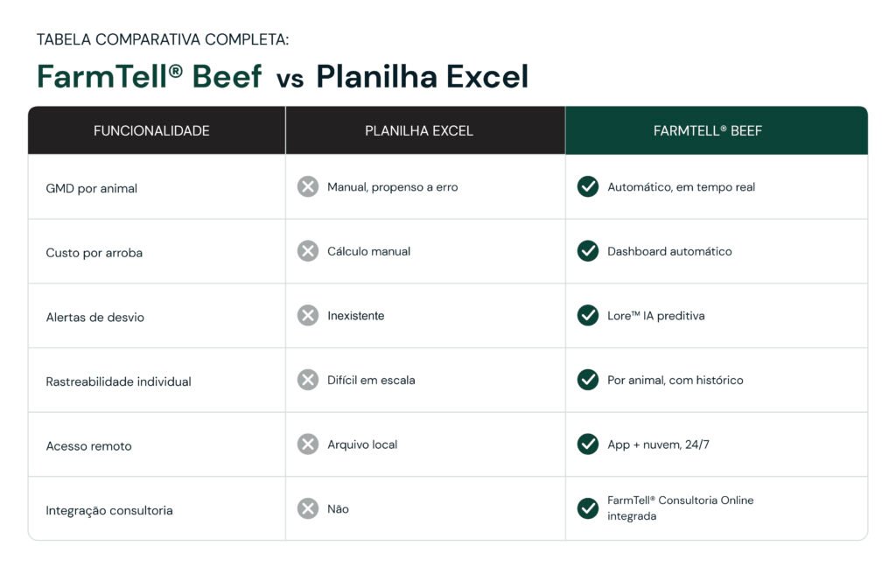Click the Custo por arroba row label
This screenshot has width=896, height=588.
coord(94,253)
